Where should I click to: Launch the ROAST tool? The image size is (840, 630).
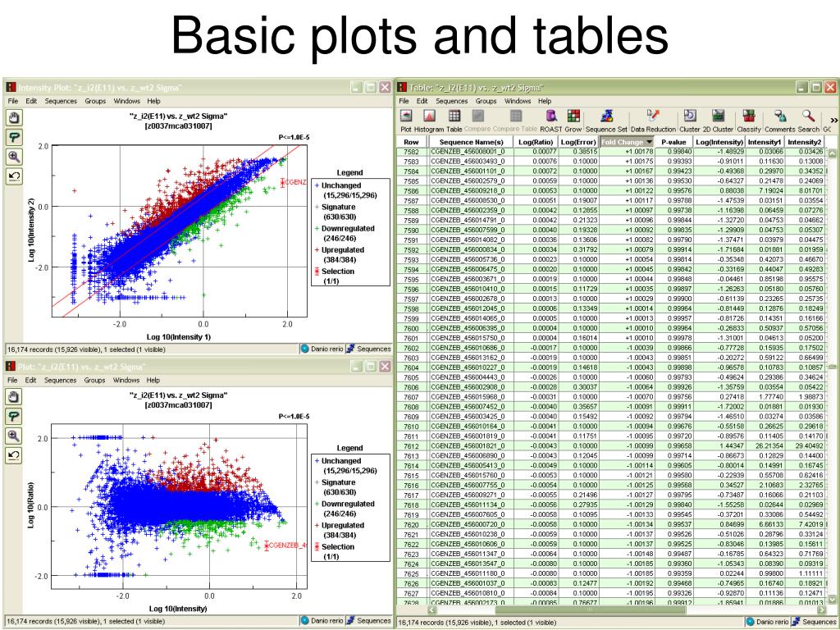pos(550,121)
